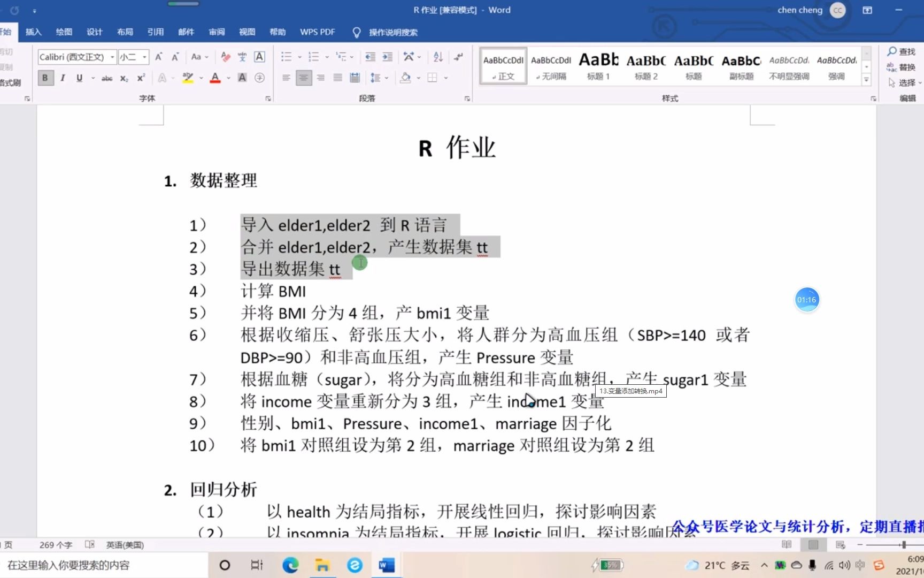Open Word from the taskbar
Viewport: 924px width, 578px height.
[387, 565]
